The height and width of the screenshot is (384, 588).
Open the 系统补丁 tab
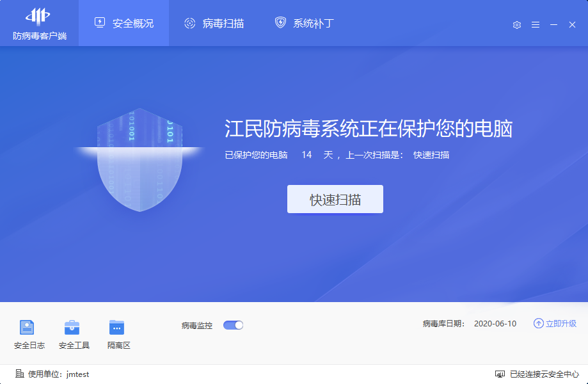(x=304, y=23)
